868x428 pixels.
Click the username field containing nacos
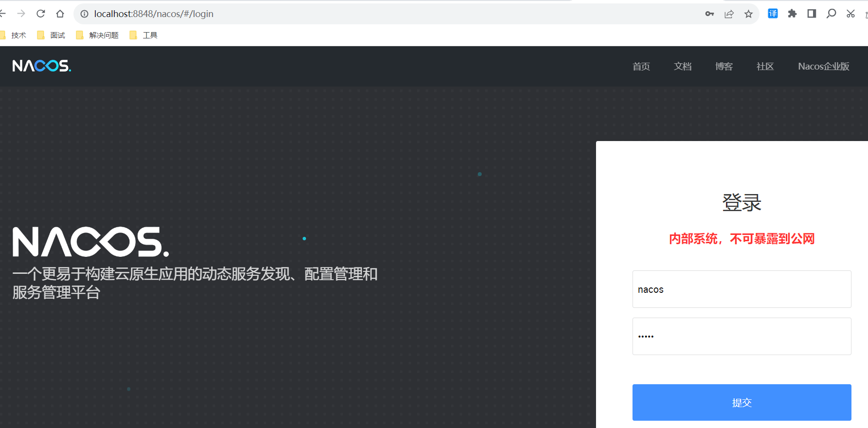coord(741,289)
